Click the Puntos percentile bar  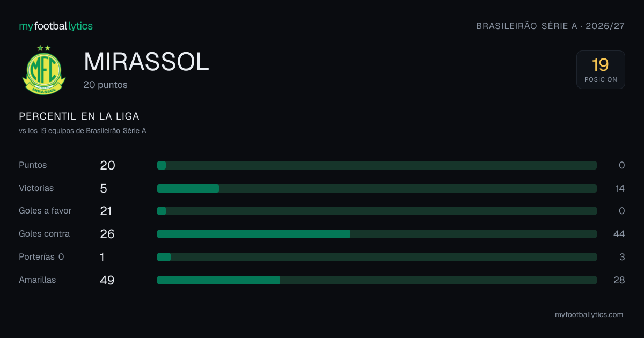377,165
